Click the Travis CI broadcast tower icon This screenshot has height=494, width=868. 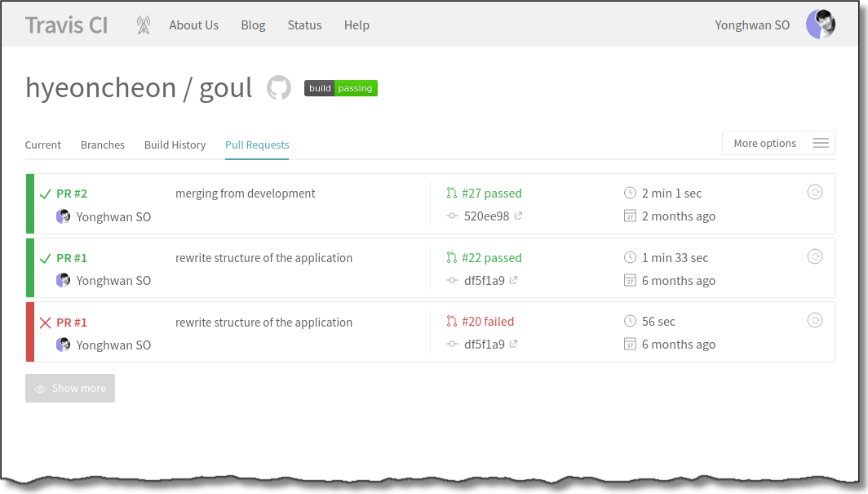click(144, 25)
